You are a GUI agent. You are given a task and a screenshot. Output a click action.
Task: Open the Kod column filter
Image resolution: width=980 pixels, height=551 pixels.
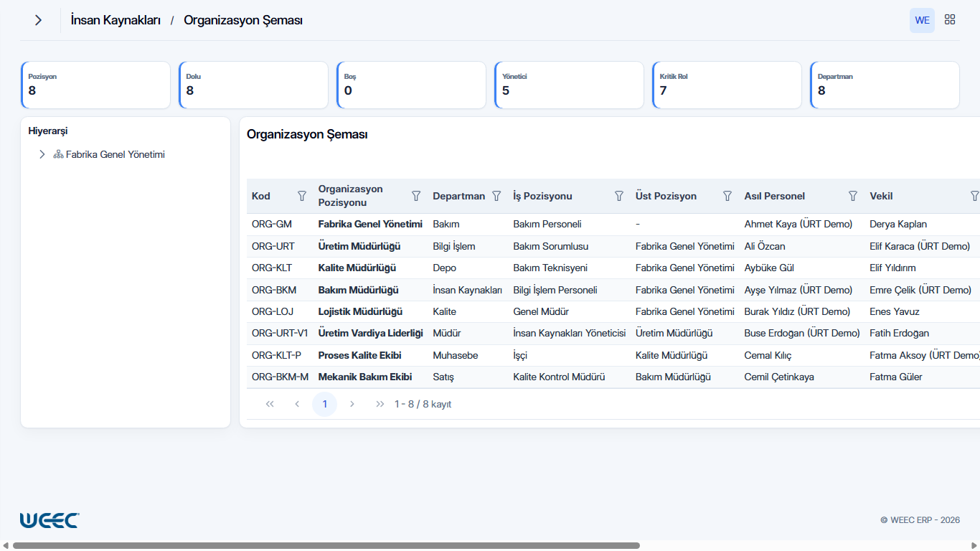tap(302, 196)
